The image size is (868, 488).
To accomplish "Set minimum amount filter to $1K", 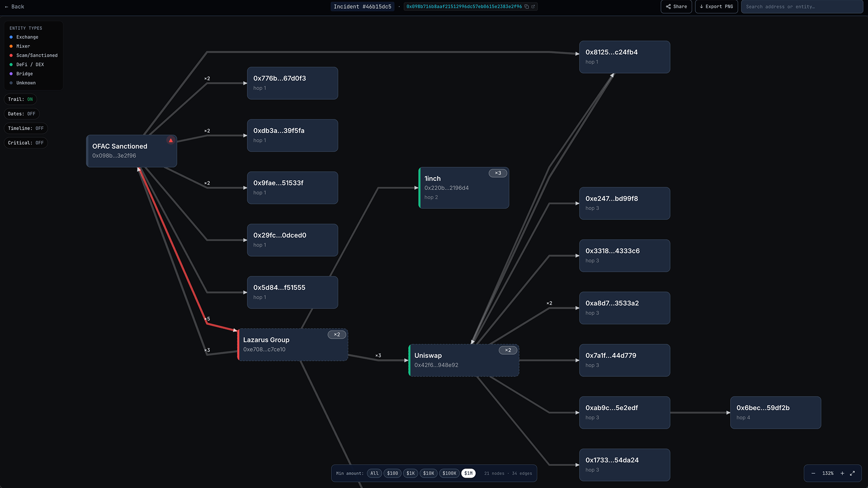I will [x=410, y=474].
